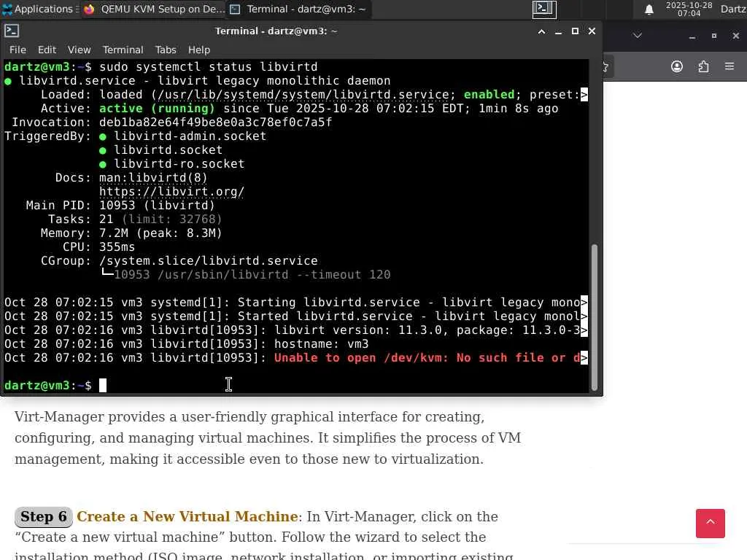The image size is (747, 560).
Task: Open the Help menu in Terminal
Action: point(198,50)
